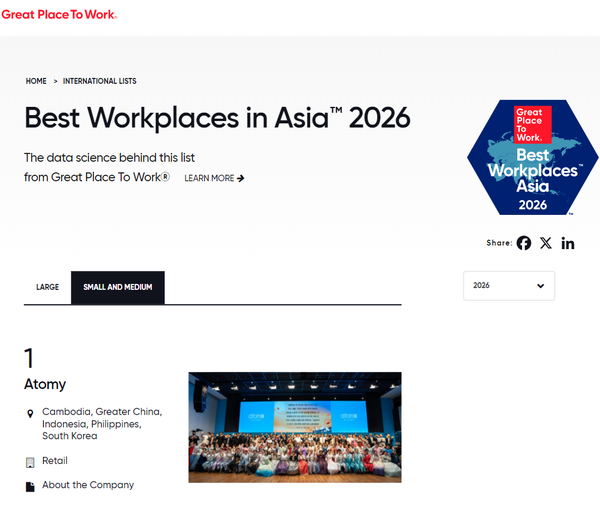The height and width of the screenshot is (513, 600).
Task: Share the list on Facebook
Action: [x=523, y=243]
